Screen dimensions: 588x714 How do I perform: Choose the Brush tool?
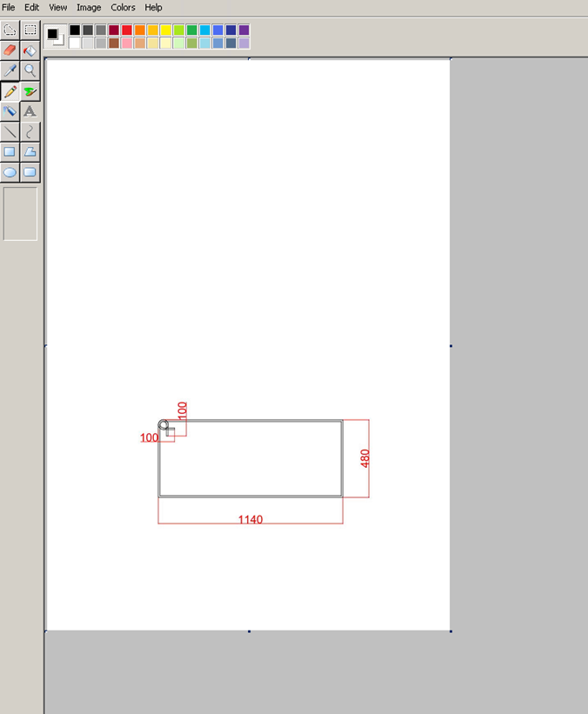30,91
